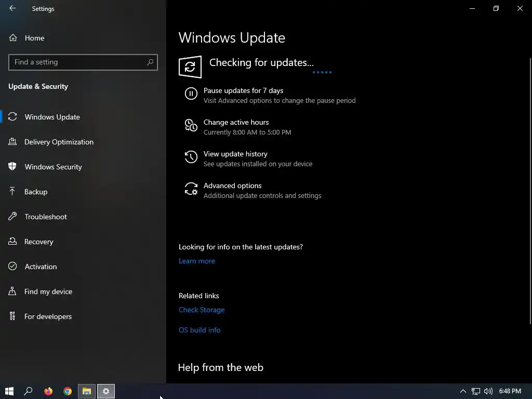Open the Check Storage link
532x399 pixels.
(x=202, y=310)
